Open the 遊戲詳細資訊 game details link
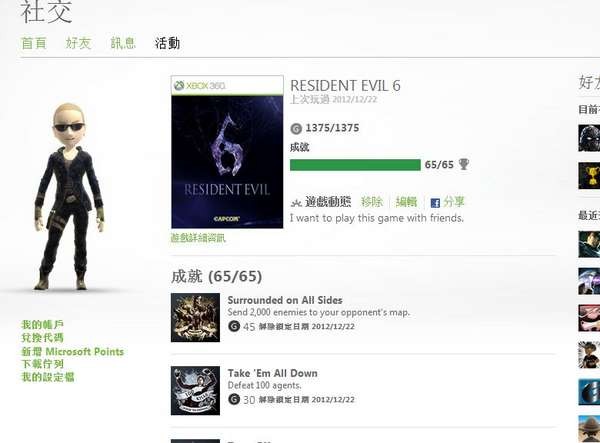 coord(198,238)
